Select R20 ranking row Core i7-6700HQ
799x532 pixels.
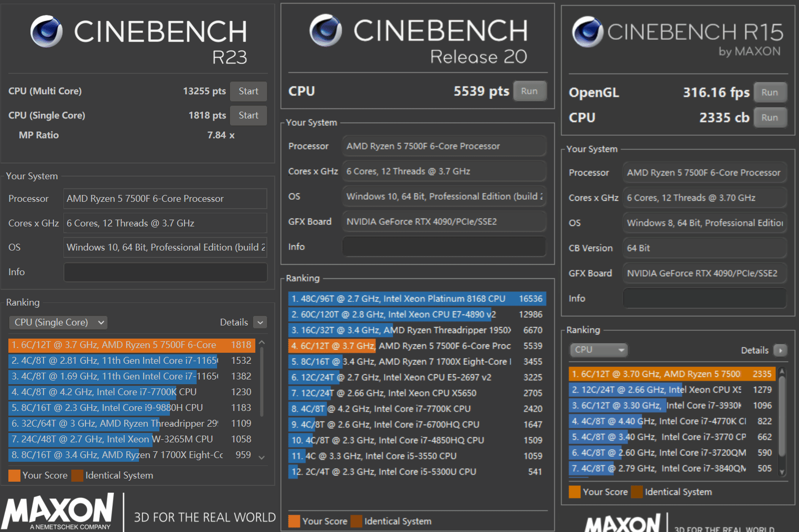tap(417, 425)
